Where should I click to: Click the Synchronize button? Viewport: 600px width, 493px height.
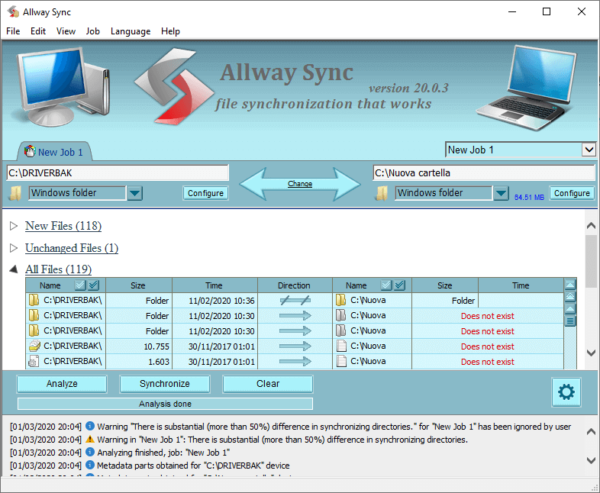(165, 384)
